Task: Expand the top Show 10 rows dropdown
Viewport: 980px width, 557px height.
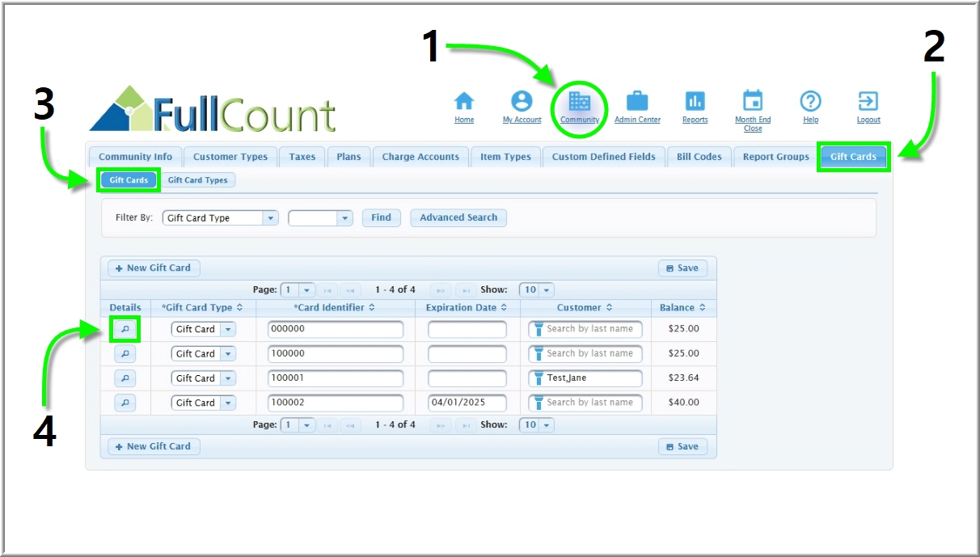Action: pyautogui.click(x=547, y=290)
